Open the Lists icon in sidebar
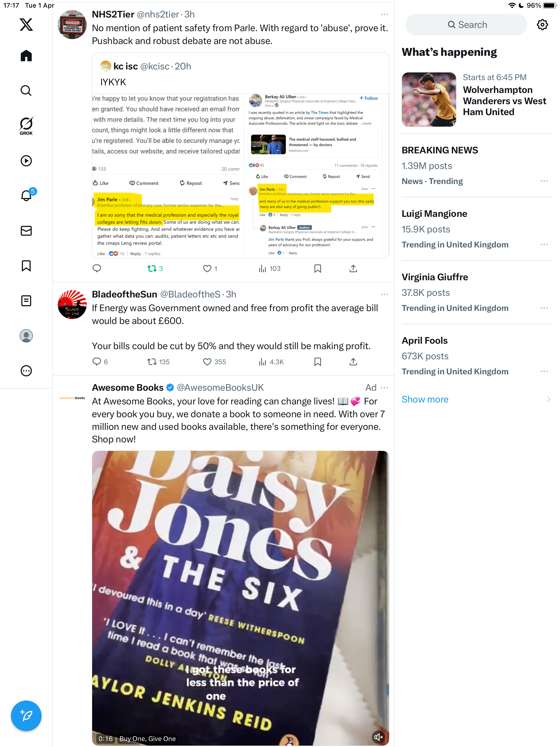The width and height of the screenshot is (560, 747). point(26,300)
